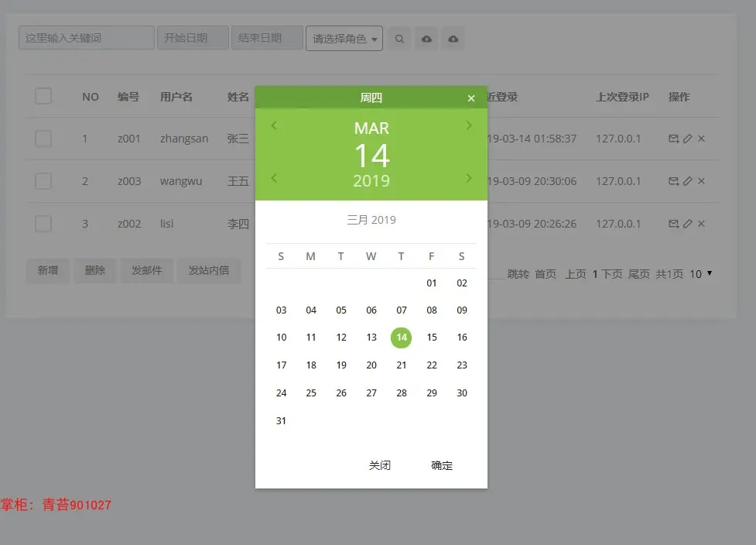Select day 19 in the calendar
Viewport: 756px width, 545px height.
click(x=341, y=365)
